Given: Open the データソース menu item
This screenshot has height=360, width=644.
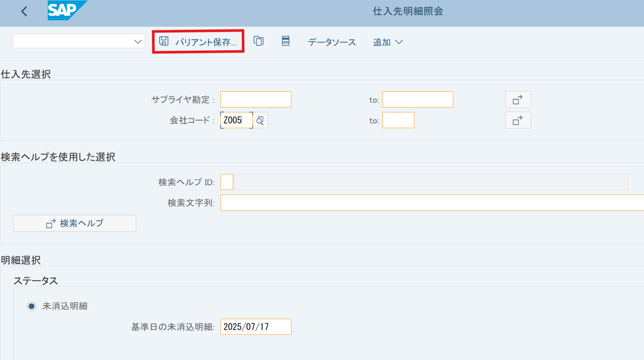Looking at the screenshot, I should tap(332, 42).
